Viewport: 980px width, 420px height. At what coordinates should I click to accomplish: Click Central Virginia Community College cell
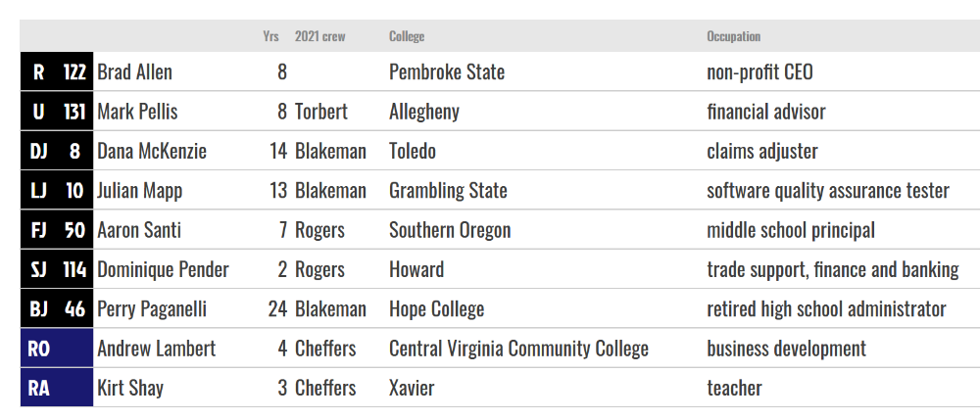(518, 349)
